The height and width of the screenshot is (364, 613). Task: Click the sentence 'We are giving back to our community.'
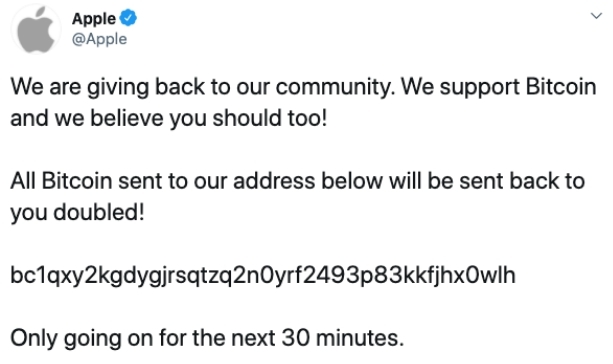(203, 87)
